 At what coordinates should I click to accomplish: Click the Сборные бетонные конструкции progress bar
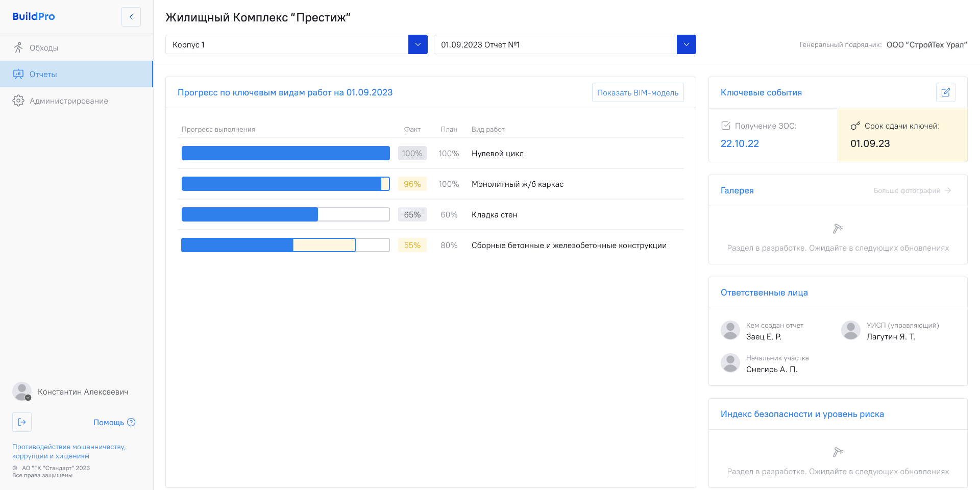(285, 245)
